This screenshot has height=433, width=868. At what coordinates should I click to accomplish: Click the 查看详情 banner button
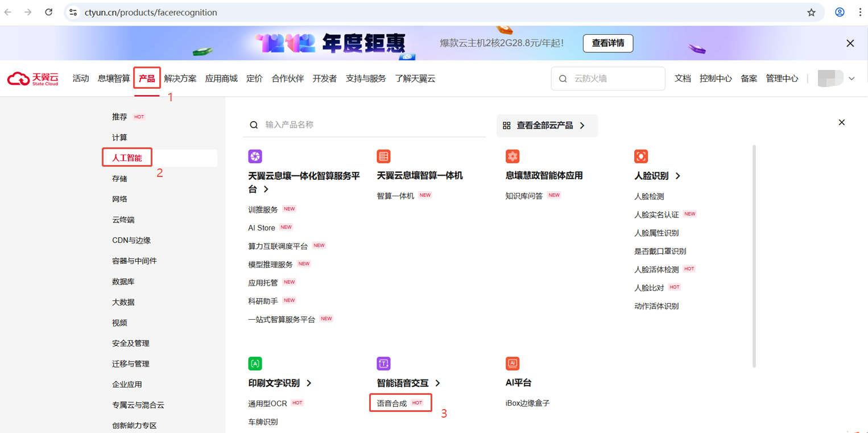tap(607, 43)
